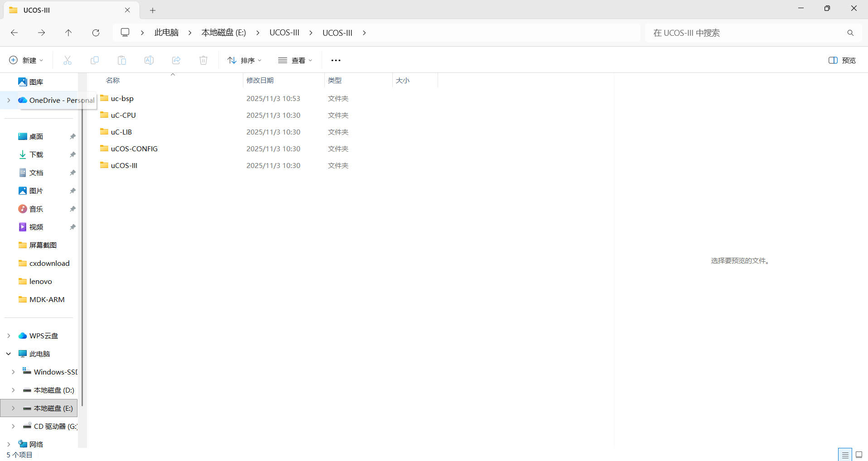The height and width of the screenshot is (461, 868).
Task: Switch to large icons view in status bar
Action: [x=859, y=455]
